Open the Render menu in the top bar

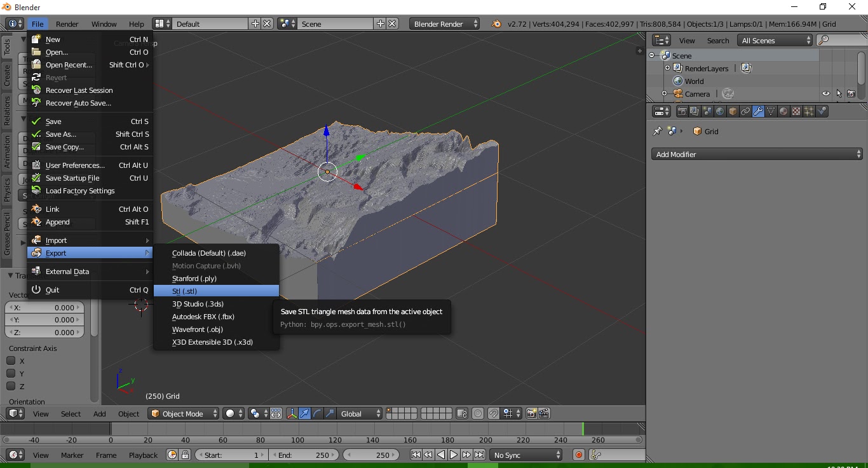point(67,24)
